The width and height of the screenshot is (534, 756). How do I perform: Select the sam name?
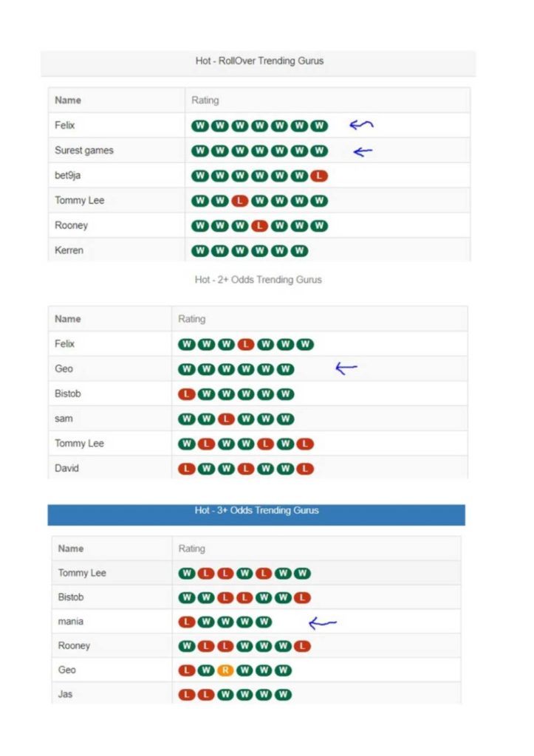[64, 419]
